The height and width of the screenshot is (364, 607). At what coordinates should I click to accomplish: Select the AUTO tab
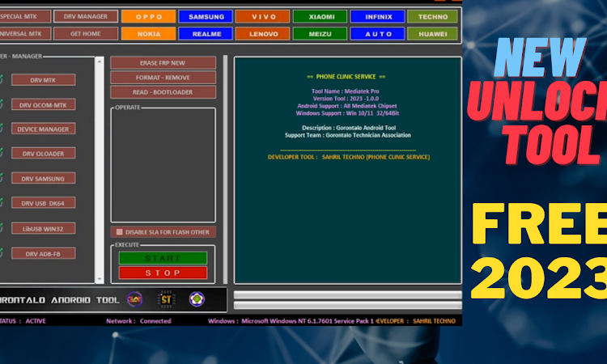(x=377, y=34)
